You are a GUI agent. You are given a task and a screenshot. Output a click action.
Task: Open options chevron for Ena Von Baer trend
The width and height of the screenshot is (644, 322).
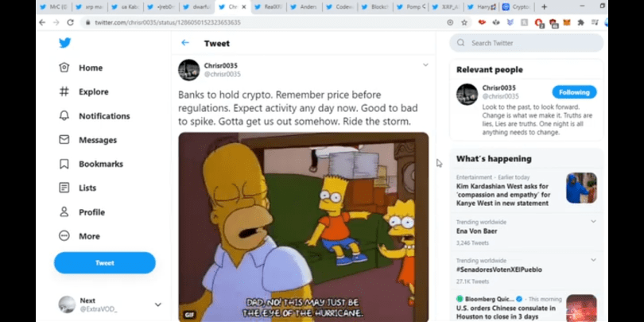[x=593, y=221]
